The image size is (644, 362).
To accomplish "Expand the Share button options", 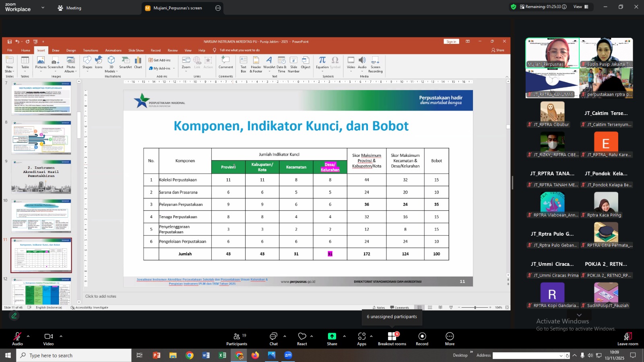I will point(344,336).
